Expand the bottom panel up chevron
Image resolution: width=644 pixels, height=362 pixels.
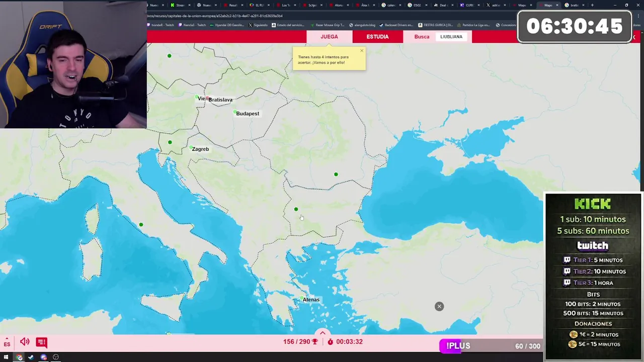tap(323, 333)
